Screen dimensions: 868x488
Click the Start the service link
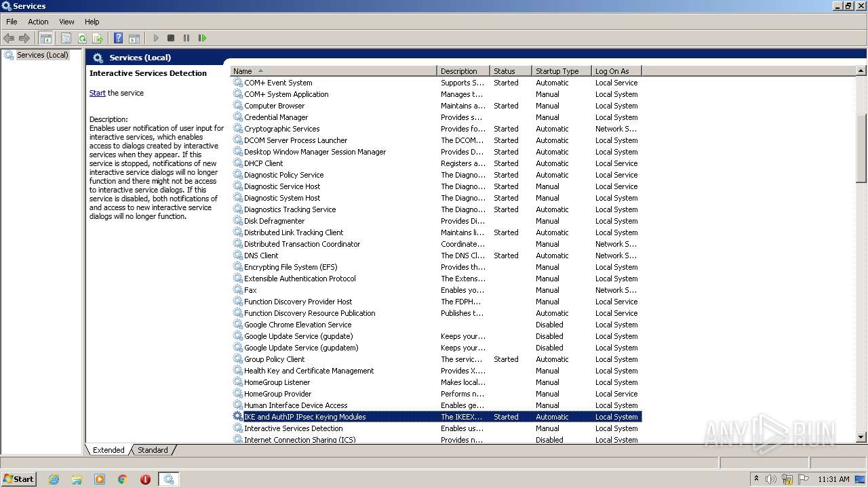click(98, 93)
